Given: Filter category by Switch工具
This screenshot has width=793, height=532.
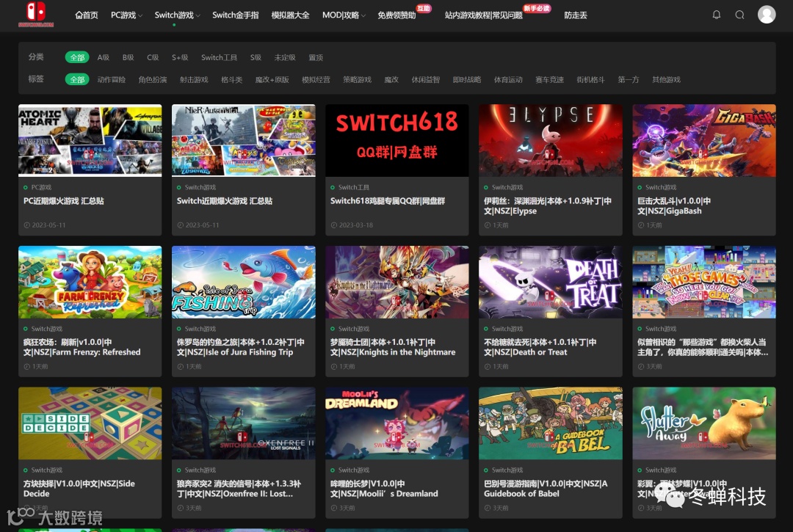Looking at the screenshot, I should (219, 57).
